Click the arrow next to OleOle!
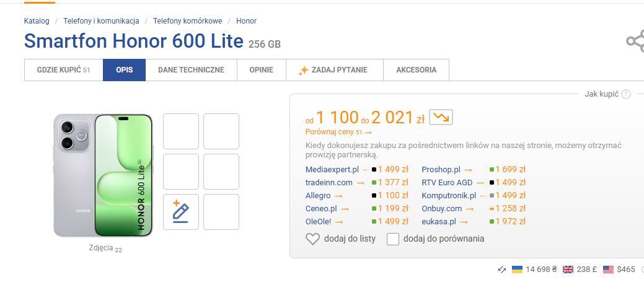The image size is (644, 285). [x=338, y=222]
